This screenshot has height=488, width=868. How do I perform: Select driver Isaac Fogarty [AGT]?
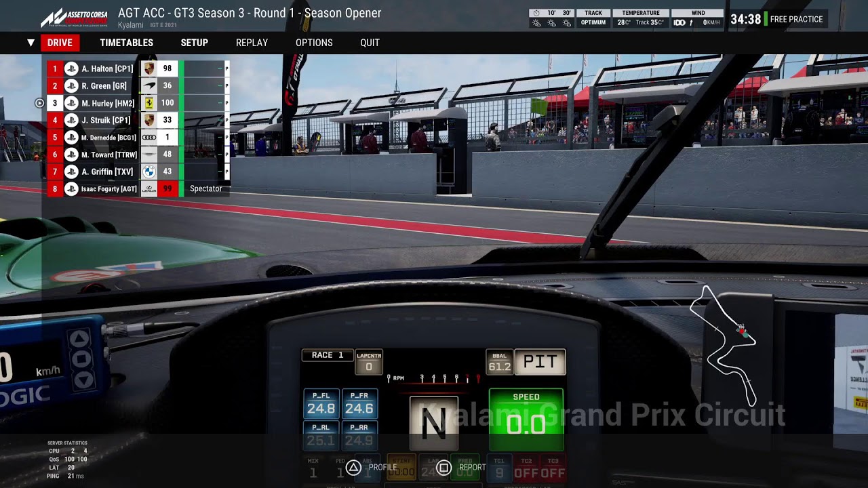[108, 189]
